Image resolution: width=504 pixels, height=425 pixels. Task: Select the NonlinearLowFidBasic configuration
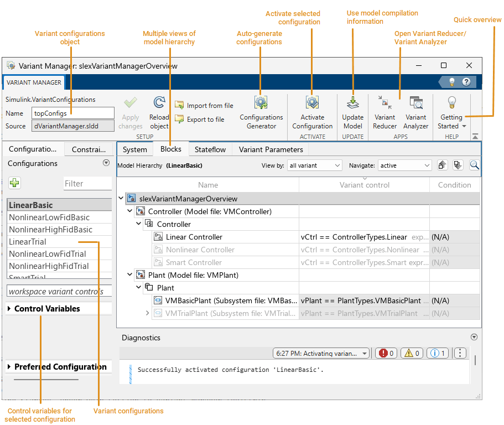(59, 217)
